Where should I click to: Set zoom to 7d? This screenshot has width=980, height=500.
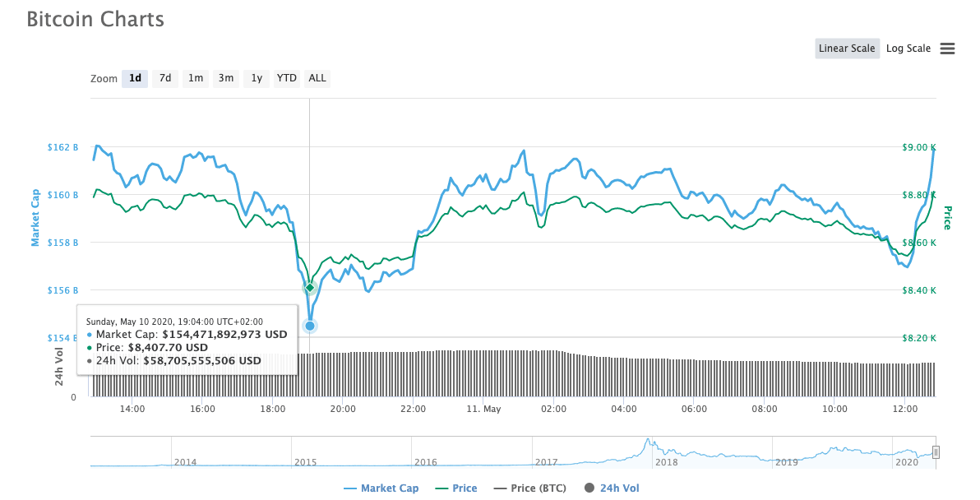(x=165, y=78)
